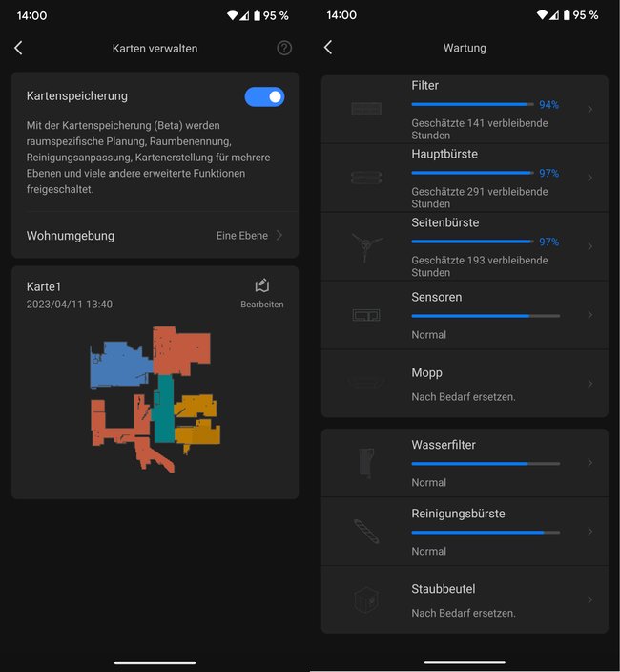Click the Reinigungsbürste progress bar
The height and width of the screenshot is (672, 620).
[486, 533]
